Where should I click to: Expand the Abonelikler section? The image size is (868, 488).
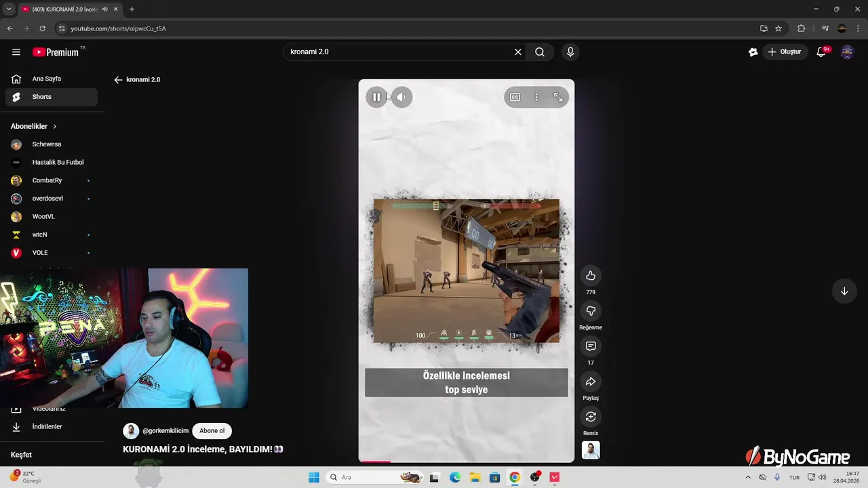34,126
